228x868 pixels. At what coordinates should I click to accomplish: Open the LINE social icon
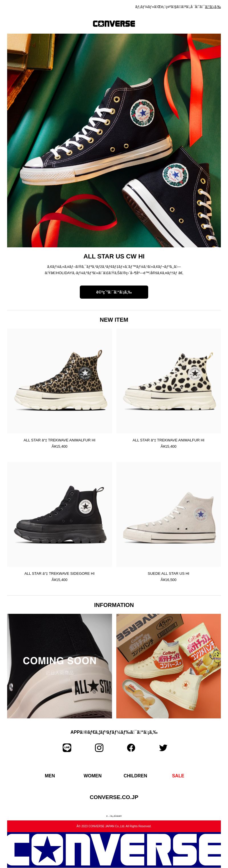67,748
